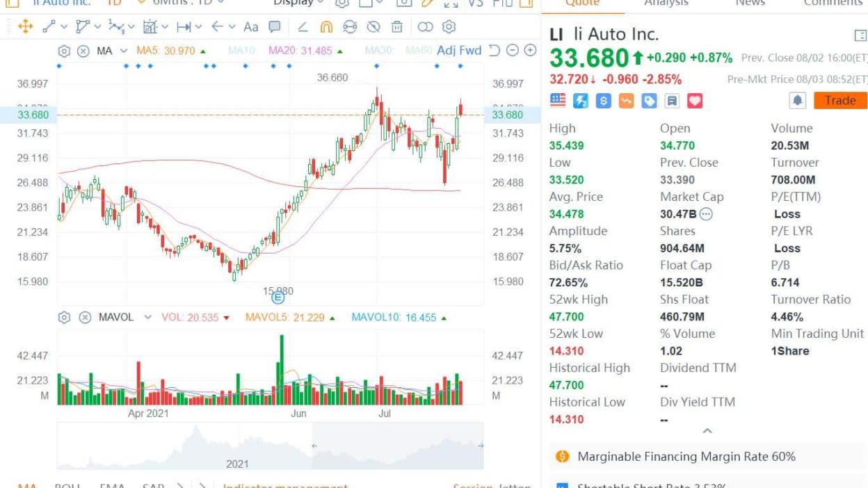Remove the MAVOL indicator
This screenshot has height=488, width=868.
click(84, 317)
